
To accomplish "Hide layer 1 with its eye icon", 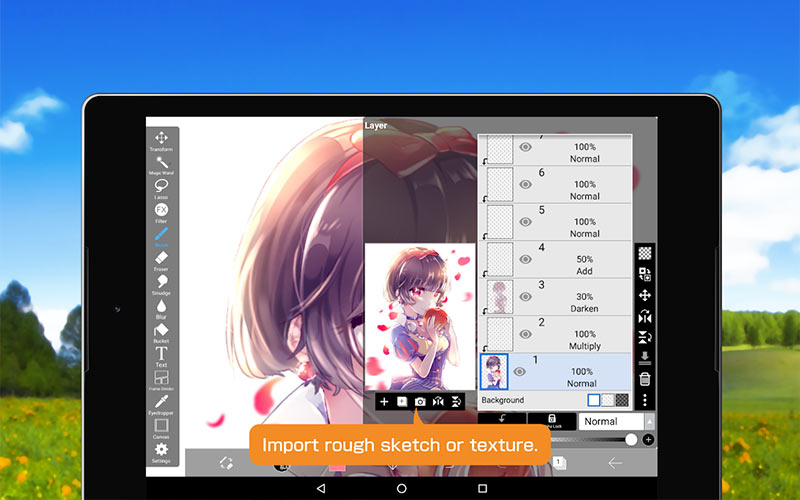I will [x=519, y=371].
